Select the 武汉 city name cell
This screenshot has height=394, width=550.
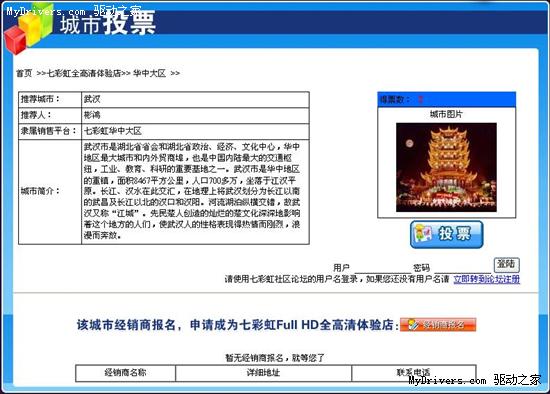(x=195, y=99)
